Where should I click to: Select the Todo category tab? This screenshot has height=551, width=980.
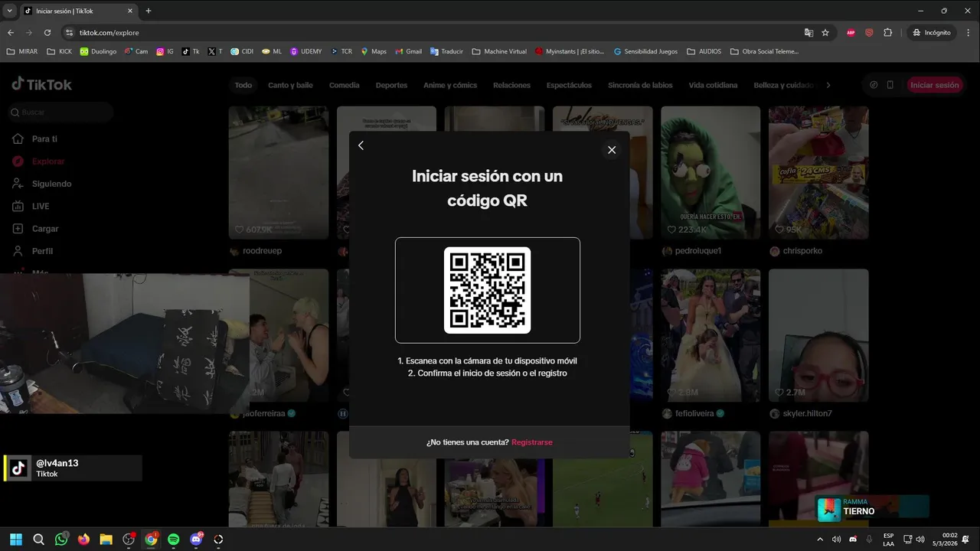[x=243, y=85]
